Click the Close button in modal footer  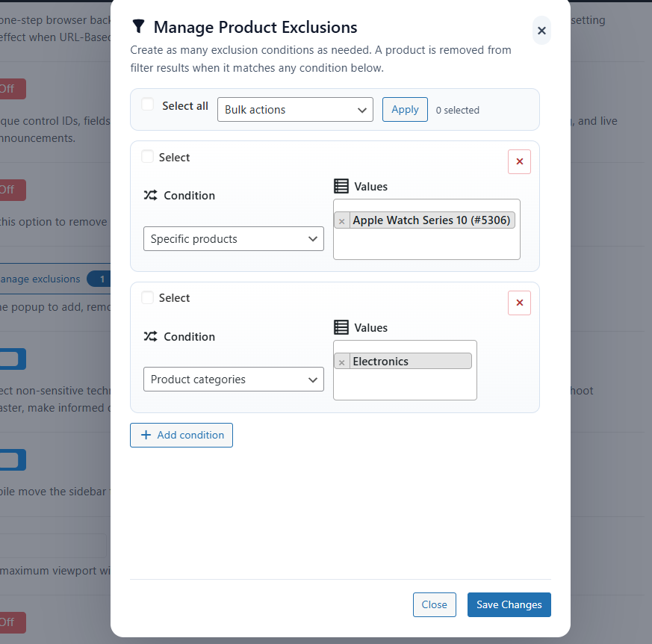click(x=434, y=604)
